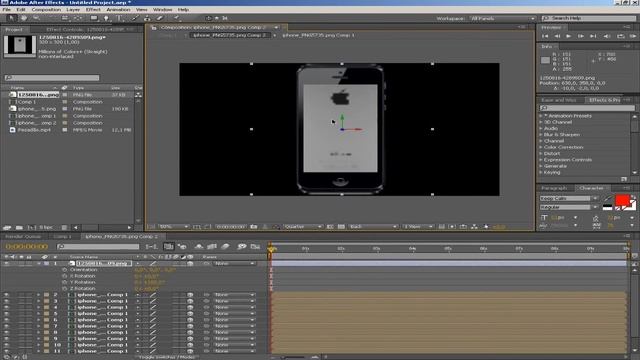Click interpret footage icon in Project panel

(x=7, y=227)
